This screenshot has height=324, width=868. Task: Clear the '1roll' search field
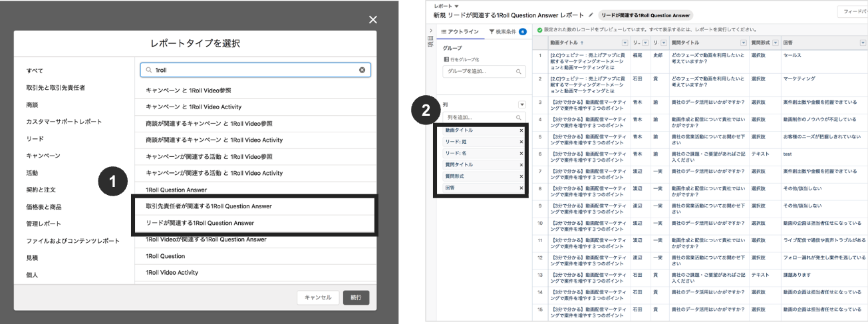pos(362,70)
